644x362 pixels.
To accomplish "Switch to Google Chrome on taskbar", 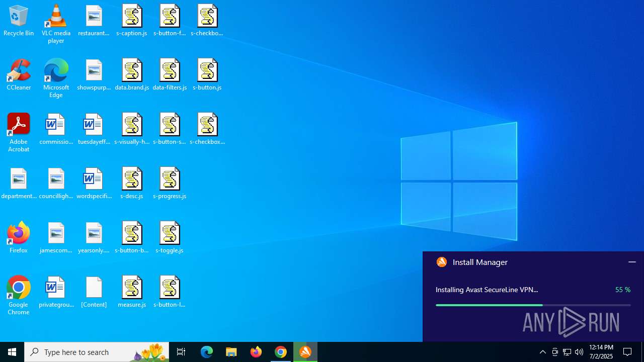I will coord(281,352).
